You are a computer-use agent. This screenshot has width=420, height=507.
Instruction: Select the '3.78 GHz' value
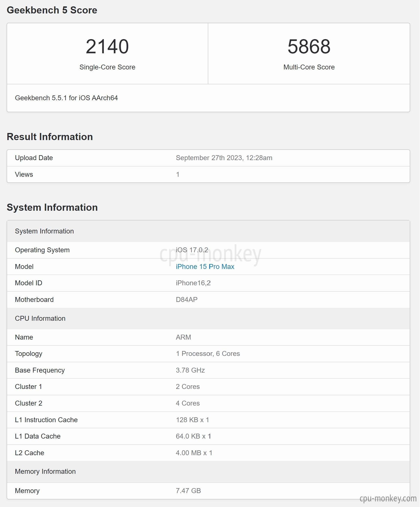tap(190, 370)
